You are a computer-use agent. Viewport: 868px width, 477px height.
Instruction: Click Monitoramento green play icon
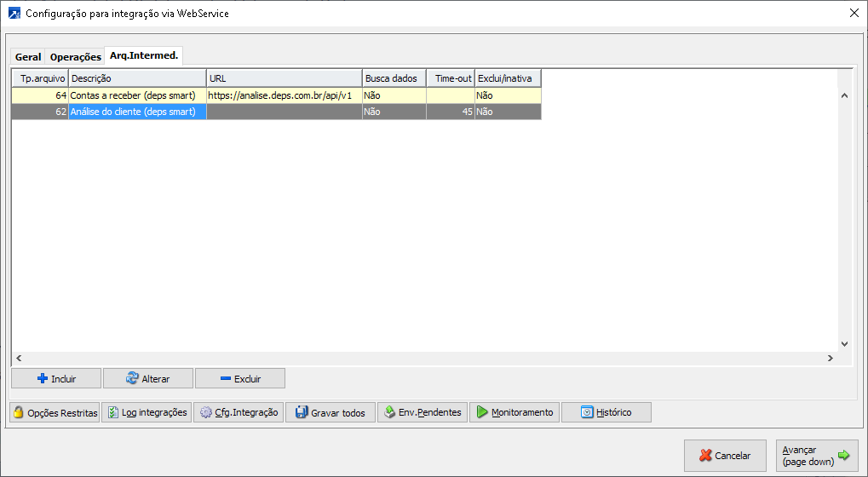tap(482, 412)
